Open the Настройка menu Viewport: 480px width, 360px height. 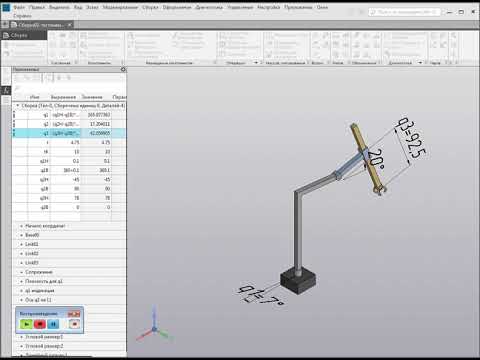[x=268, y=7]
